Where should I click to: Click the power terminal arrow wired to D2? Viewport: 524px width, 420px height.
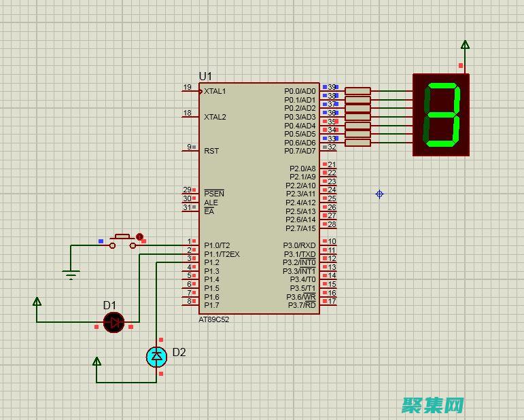(x=97, y=361)
